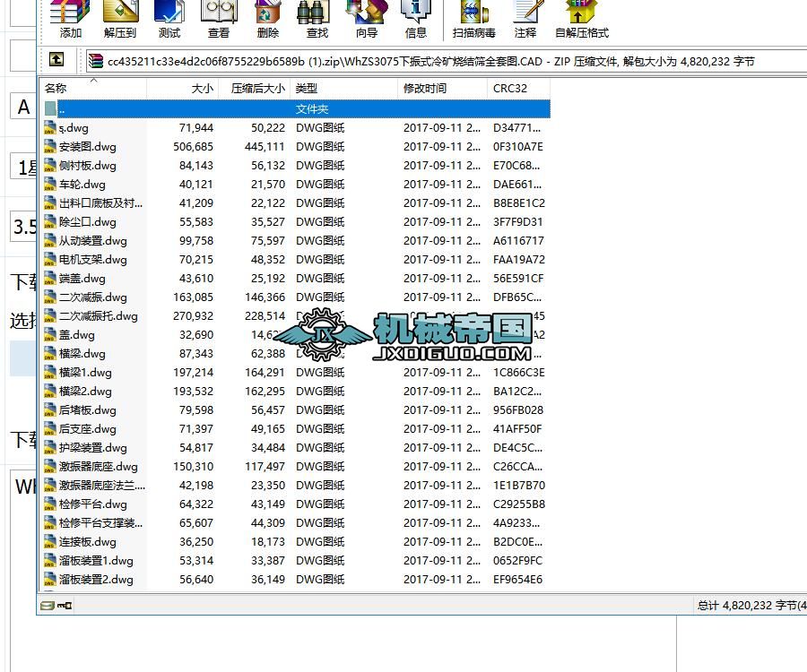The image size is (807, 672).
Task: Click the up-level folder arrow button
Action: [56, 61]
